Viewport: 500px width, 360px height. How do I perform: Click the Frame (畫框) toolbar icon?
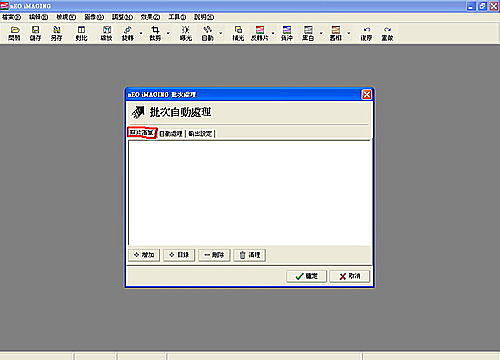click(336, 33)
